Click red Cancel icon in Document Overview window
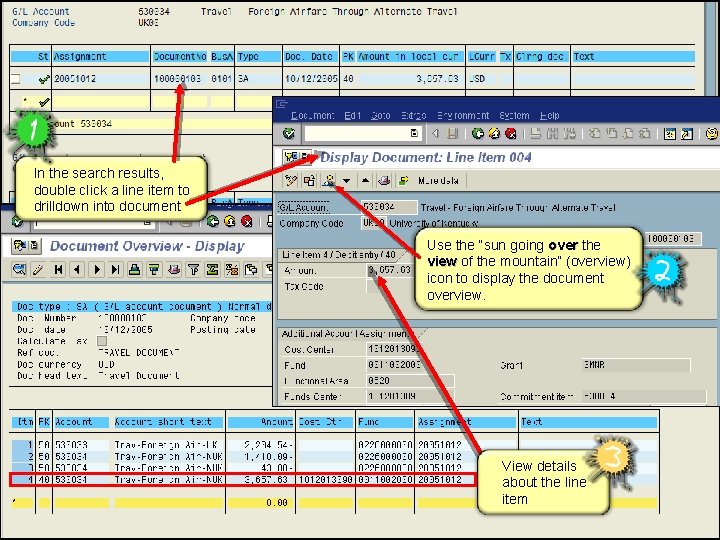This screenshot has width=720, height=540. [247, 222]
